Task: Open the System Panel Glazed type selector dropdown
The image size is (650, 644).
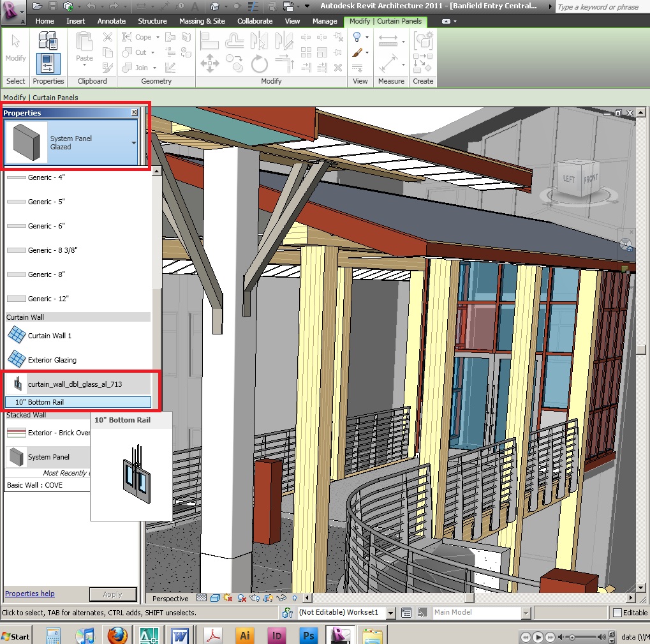Action: tap(134, 143)
